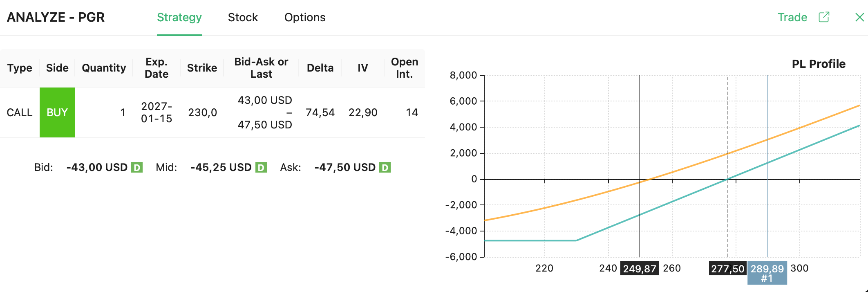Click the 249,87 breakeven price label
Image resolution: width=868 pixels, height=292 pixels.
click(639, 269)
